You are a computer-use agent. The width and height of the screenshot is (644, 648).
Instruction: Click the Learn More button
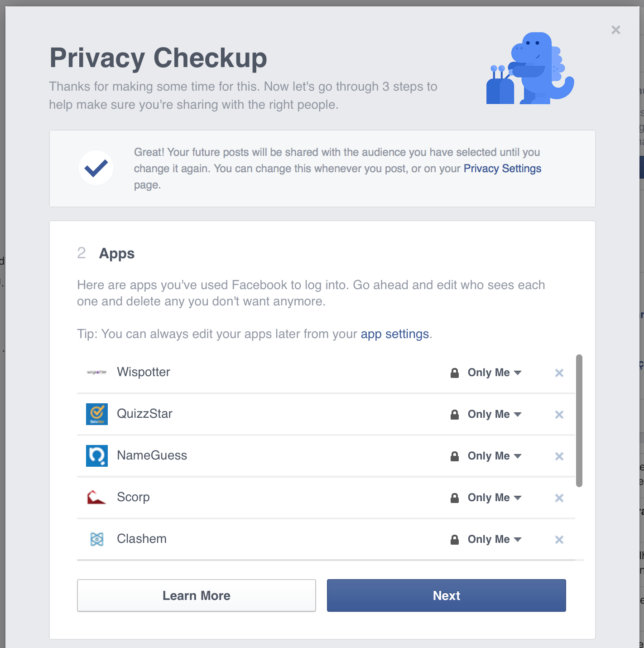(x=196, y=595)
